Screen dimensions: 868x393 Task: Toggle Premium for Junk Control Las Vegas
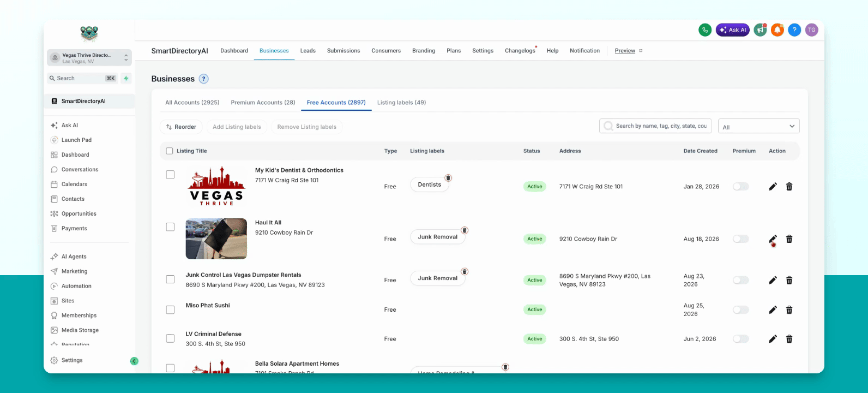(x=740, y=281)
